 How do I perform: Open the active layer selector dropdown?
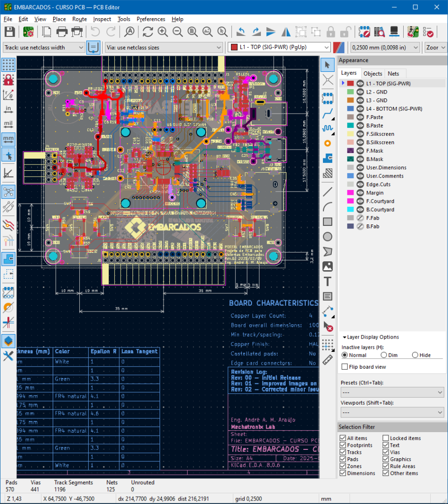pyautogui.click(x=279, y=47)
